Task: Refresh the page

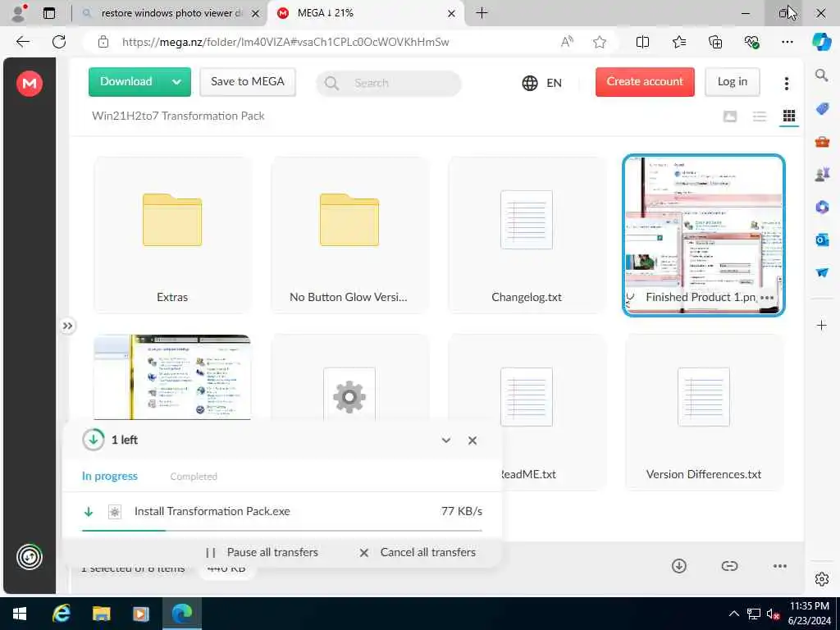Action: [59, 42]
